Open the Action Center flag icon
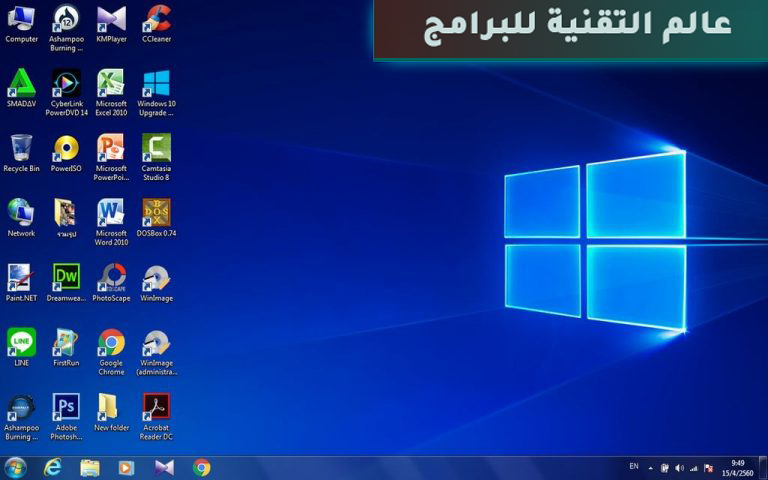The image size is (768, 480). 708,468
